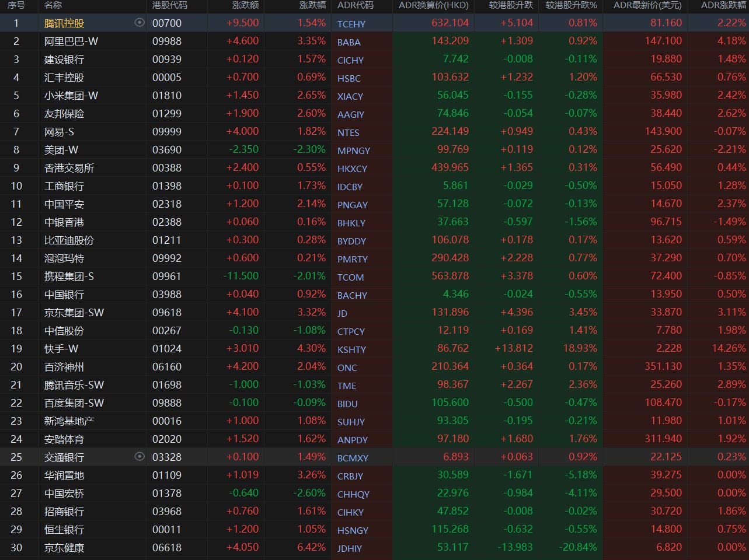Viewport: 749px width, 560px height.
Task: Click the KSHTY ADR code
Action: tap(352, 349)
